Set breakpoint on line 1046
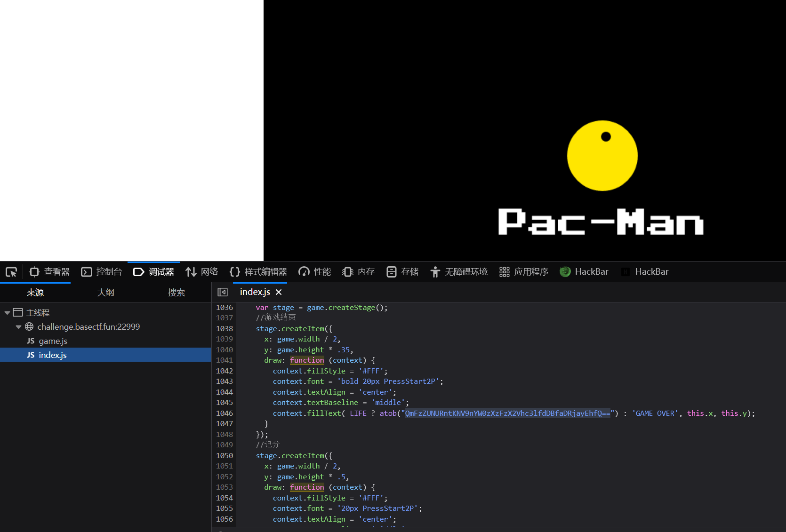The width and height of the screenshot is (786, 532). point(225,413)
